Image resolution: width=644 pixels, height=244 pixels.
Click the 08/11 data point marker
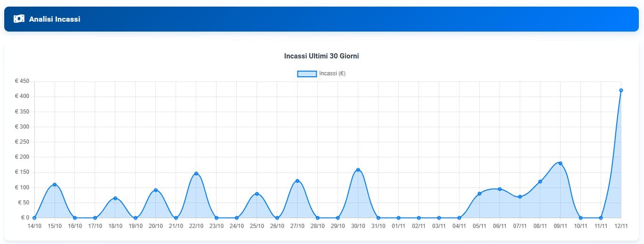click(x=540, y=181)
